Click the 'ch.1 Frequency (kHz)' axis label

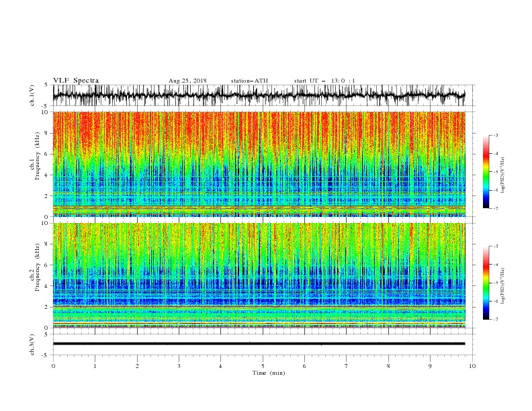click(35, 156)
